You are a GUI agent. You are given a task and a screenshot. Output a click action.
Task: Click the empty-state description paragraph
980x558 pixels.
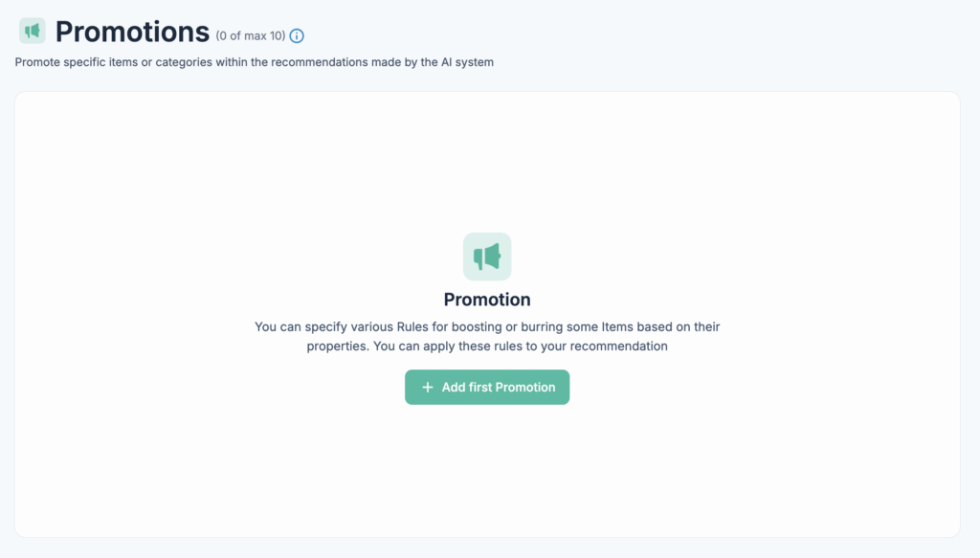coord(487,336)
